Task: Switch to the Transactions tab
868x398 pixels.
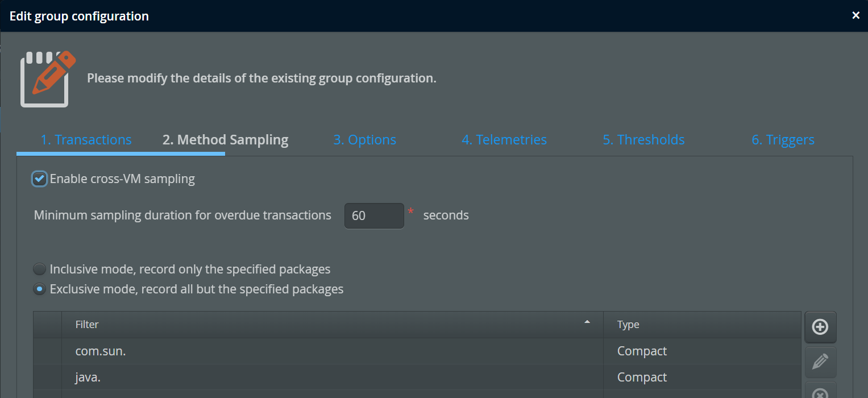Action: 86,140
